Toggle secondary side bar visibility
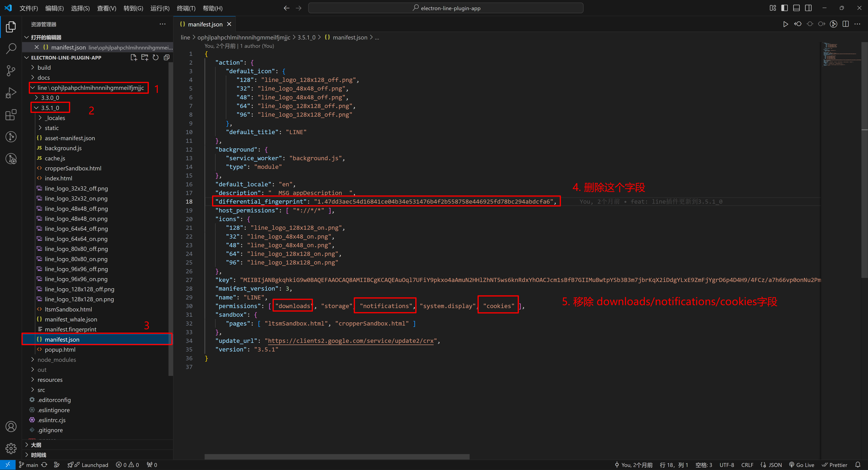 click(x=808, y=8)
